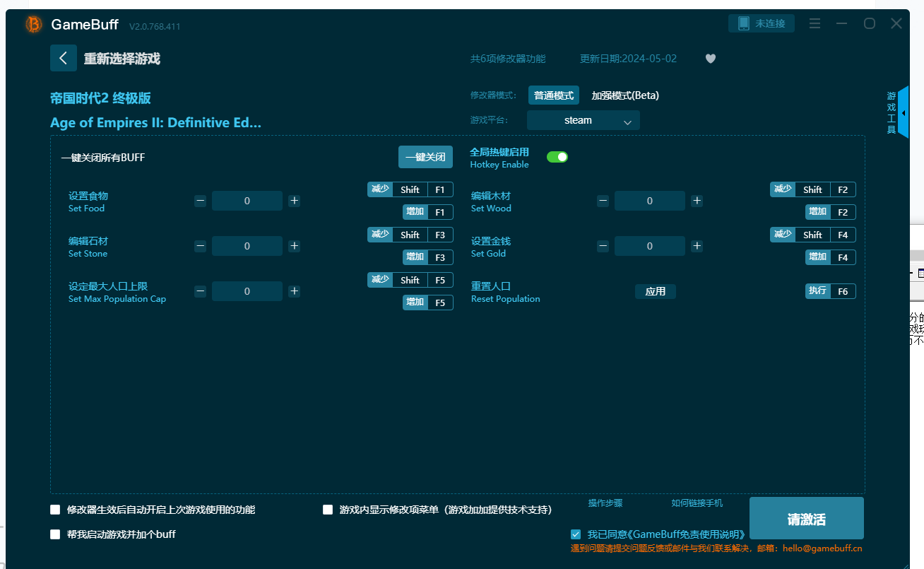Click Set Gold 增加 F4 hotkey
Viewport: 924px width, 569px height.
tap(831, 257)
